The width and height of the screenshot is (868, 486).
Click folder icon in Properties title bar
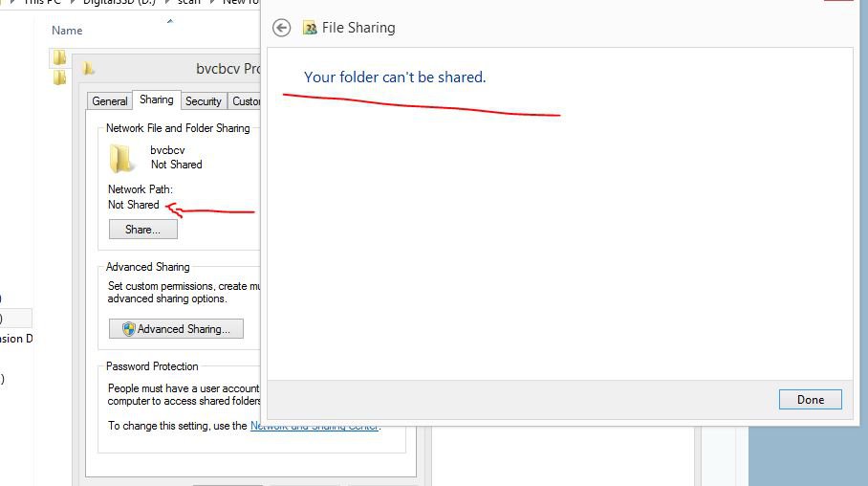(x=89, y=69)
